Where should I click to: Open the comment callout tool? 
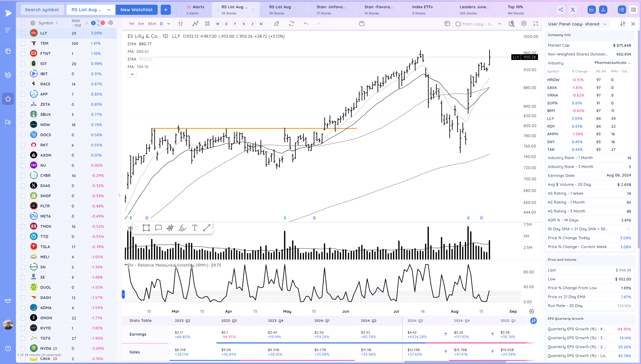(158, 228)
